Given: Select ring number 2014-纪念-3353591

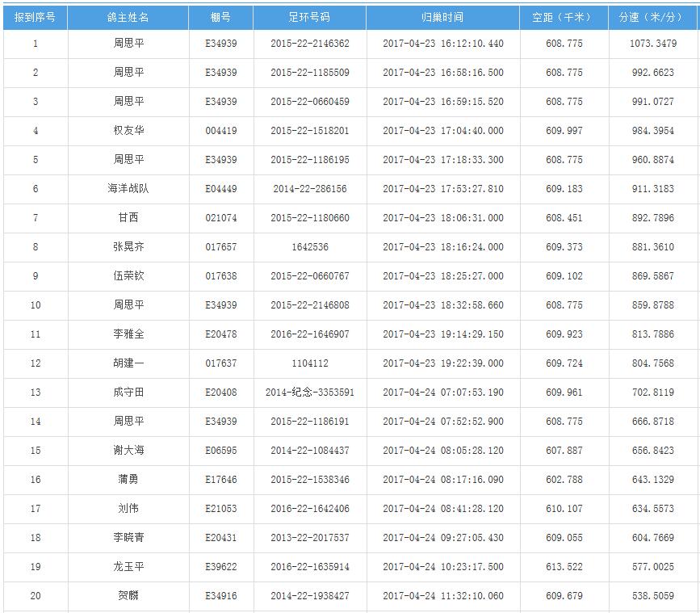Looking at the screenshot, I should click(x=309, y=393).
